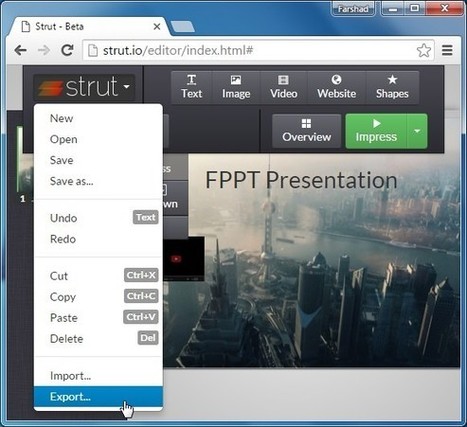Close the Strut - Beta tab
The height and width of the screenshot is (427, 467).
[x=157, y=27]
